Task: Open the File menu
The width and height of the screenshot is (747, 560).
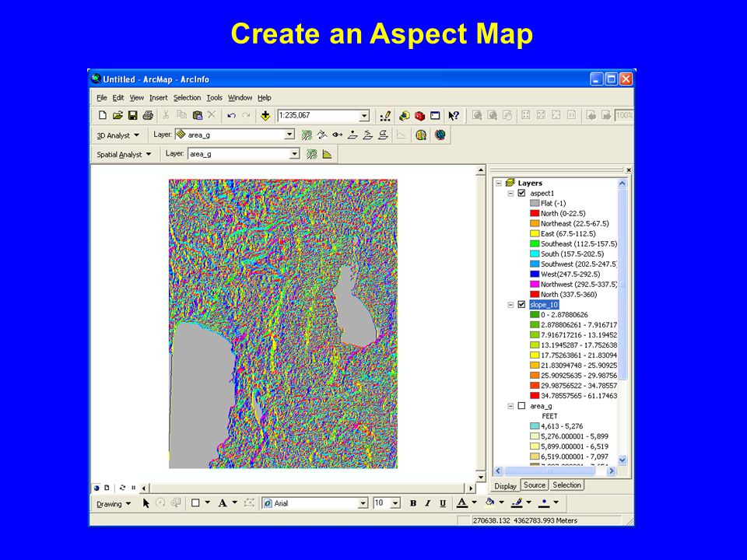Action: pyautogui.click(x=101, y=98)
